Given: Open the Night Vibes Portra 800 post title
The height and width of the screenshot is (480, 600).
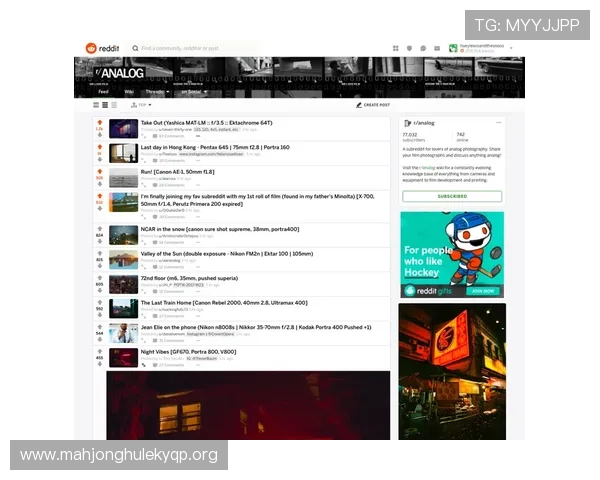Looking at the screenshot, I should 188,352.
